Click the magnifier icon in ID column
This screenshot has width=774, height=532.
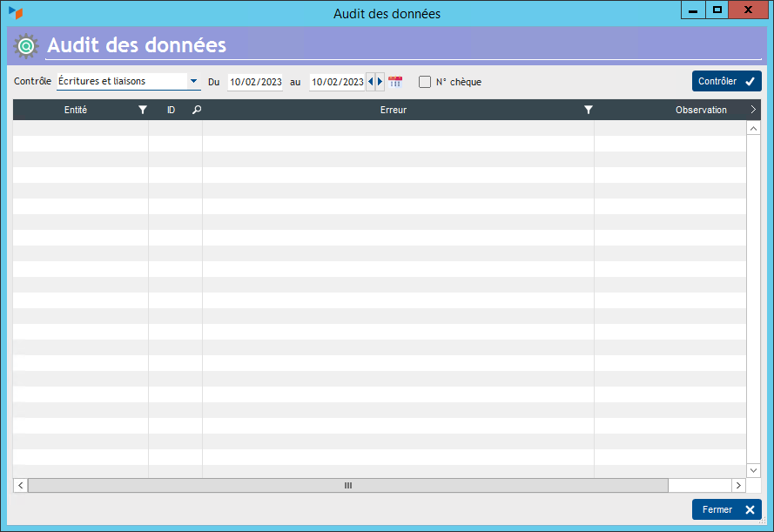197,111
